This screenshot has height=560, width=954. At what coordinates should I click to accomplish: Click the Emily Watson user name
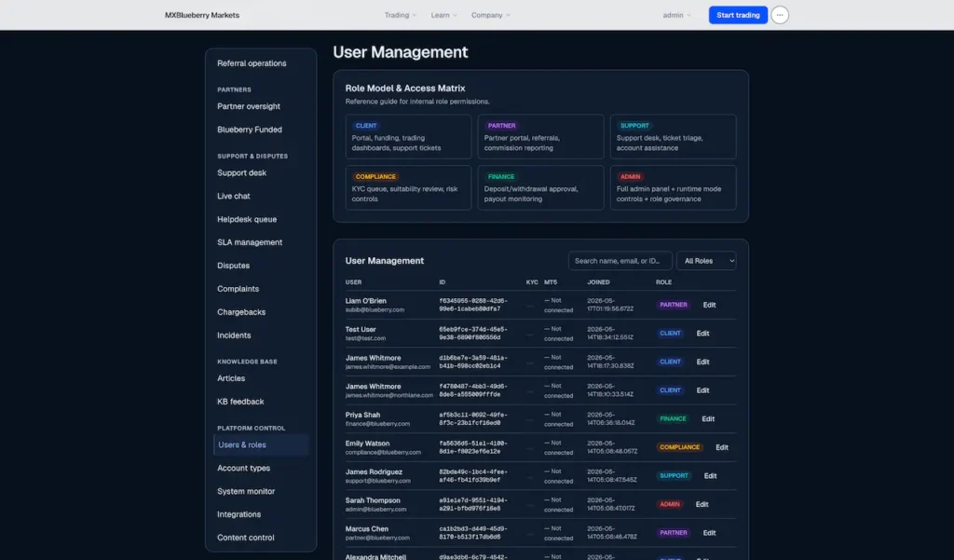click(367, 444)
